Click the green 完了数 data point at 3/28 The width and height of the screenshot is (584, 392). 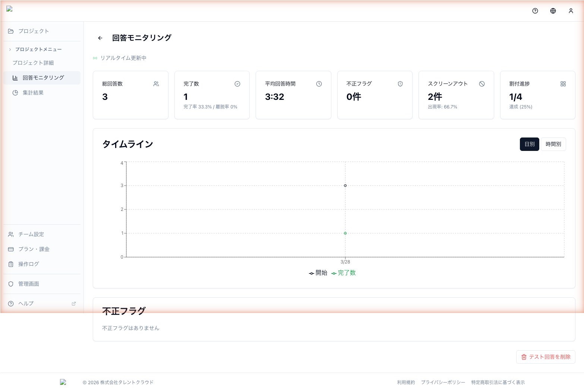345,233
